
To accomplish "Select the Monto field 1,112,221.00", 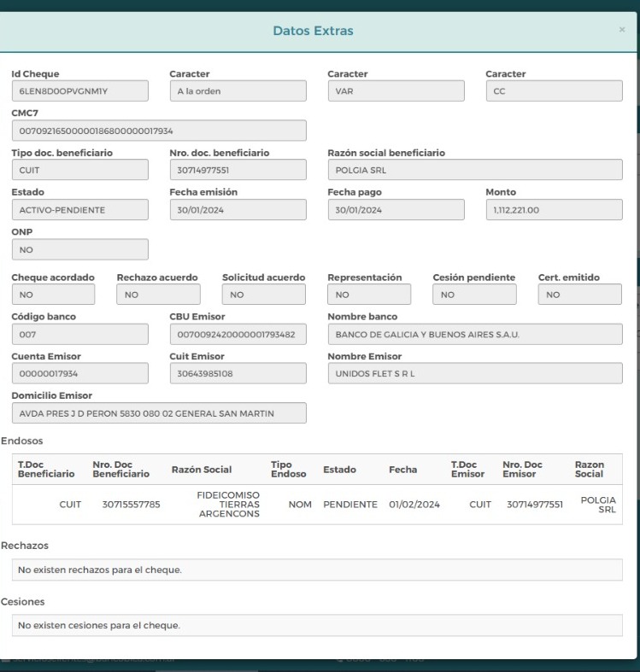I will pyautogui.click(x=555, y=209).
